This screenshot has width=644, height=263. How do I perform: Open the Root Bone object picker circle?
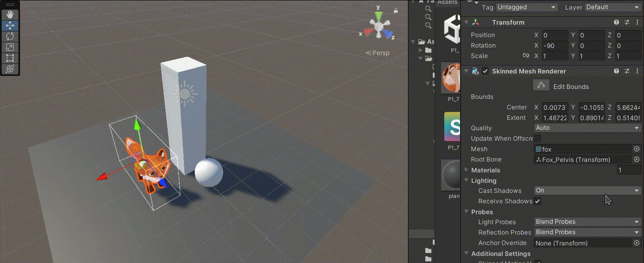coord(636,159)
